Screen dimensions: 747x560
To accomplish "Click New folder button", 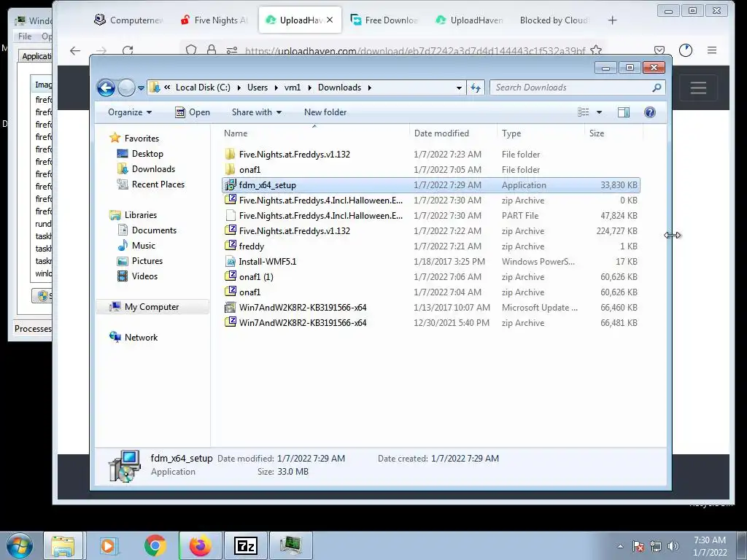I will coord(325,112).
